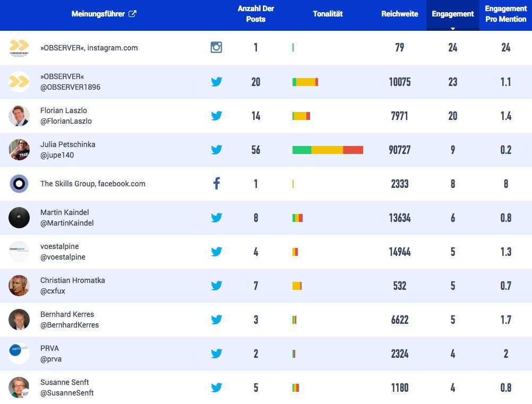This screenshot has height=404, width=532.
Task: Click the Twitter icon for Susanne Senft
Action: tap(217, 388)
